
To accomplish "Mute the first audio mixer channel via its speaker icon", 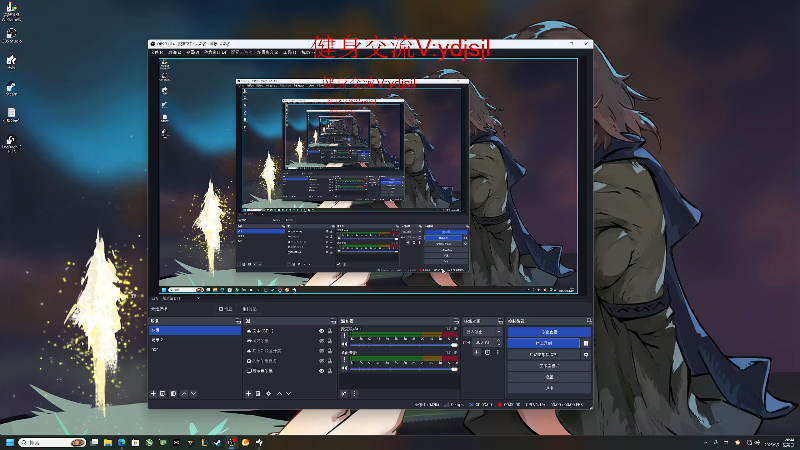I will click(x=344, y=344).
